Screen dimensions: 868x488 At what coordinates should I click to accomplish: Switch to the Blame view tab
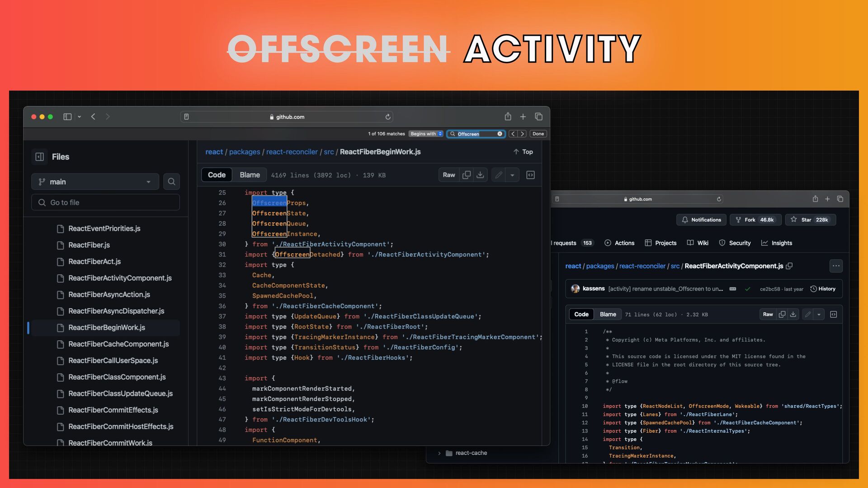250,175
